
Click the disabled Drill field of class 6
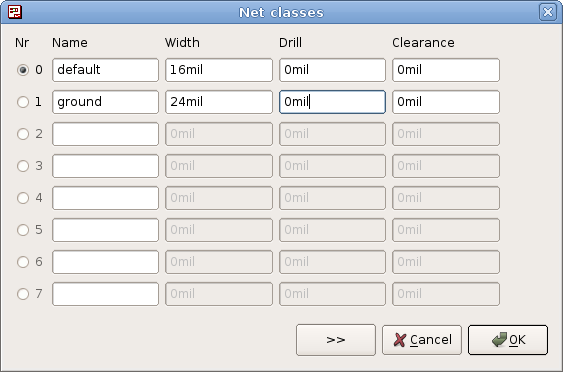click(332, 262)
